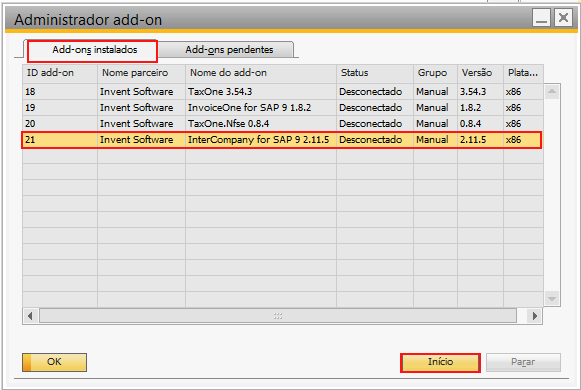581x390 pixels.
Task: Click Desconectado status of InterCompany row
Action: click(371, 140)
